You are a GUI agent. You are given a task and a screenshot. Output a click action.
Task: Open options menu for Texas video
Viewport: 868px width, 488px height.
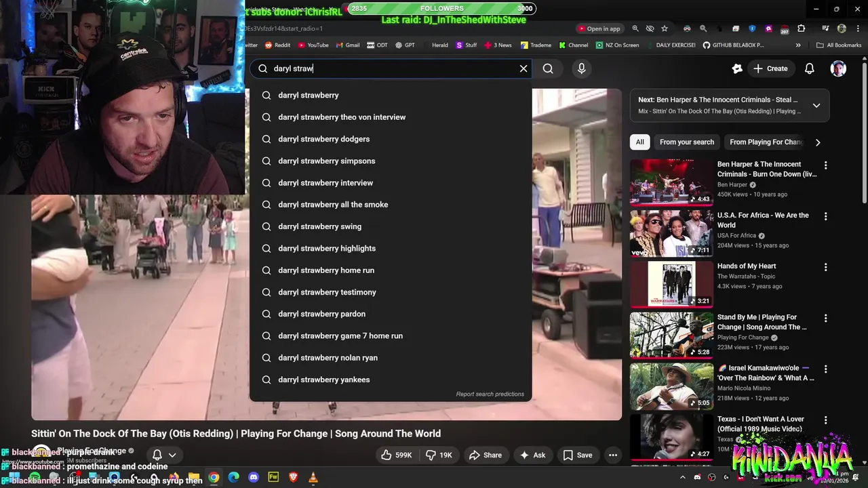click(825, 420)
